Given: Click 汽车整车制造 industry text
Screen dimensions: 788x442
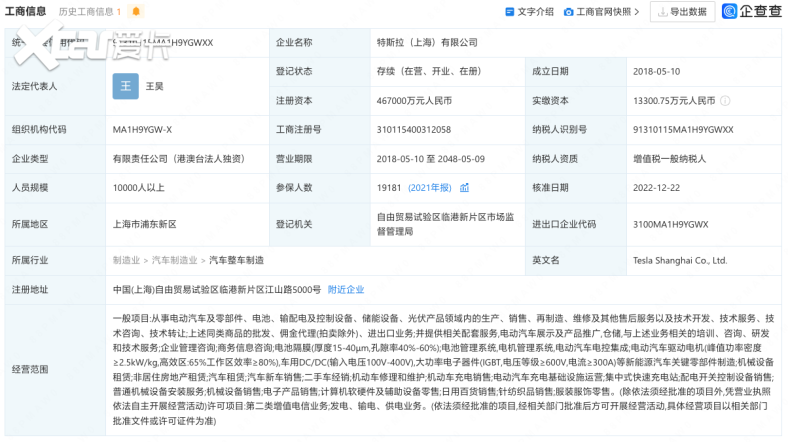Looking at the screenshot, I should [236, 260].
